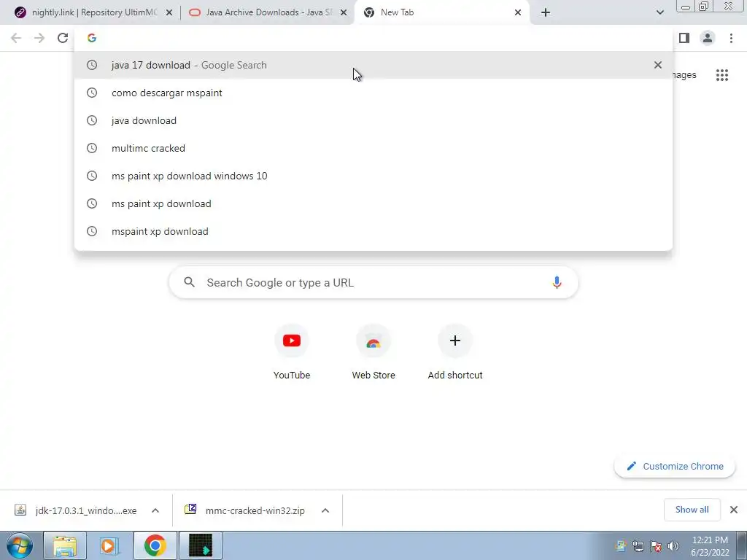Select 'java 17 download' suggestion
The image size is (747, 560).
tap(373, 65)
